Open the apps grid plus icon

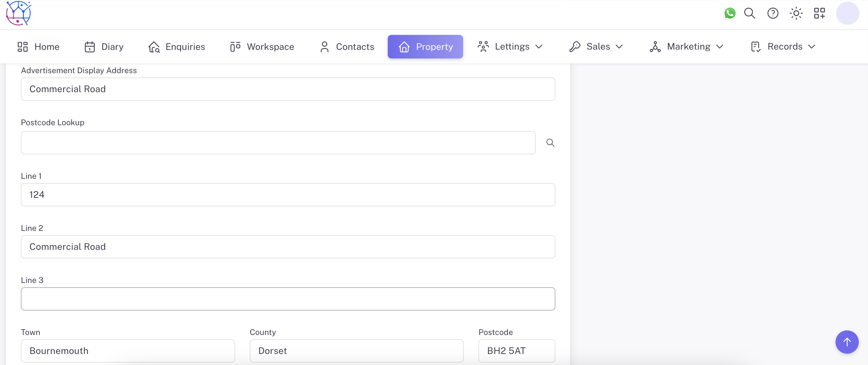point(819,13)
